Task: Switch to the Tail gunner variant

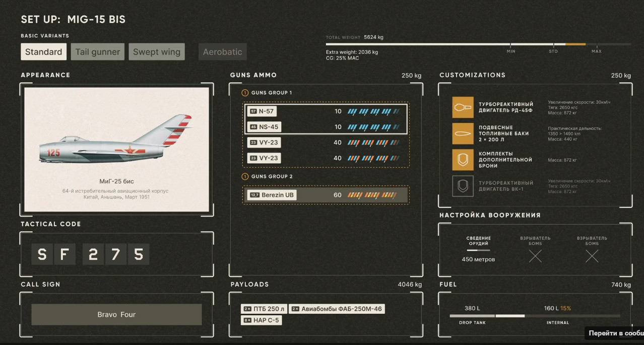Action: [98, 52]
